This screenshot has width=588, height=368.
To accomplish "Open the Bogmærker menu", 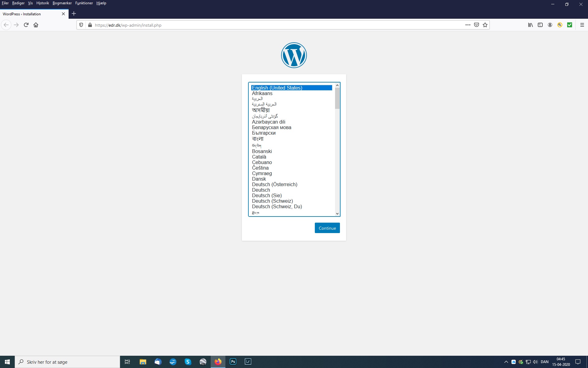I will tap(62, 3).
